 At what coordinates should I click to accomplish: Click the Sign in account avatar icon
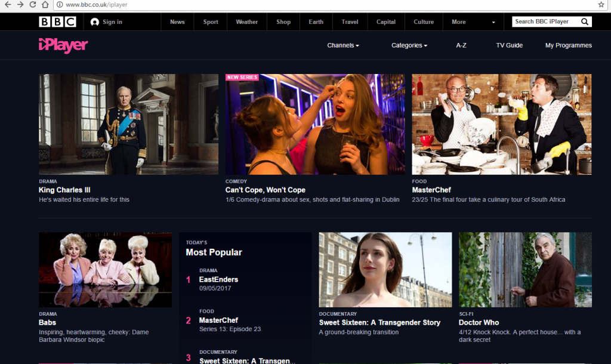coord(95,22)
